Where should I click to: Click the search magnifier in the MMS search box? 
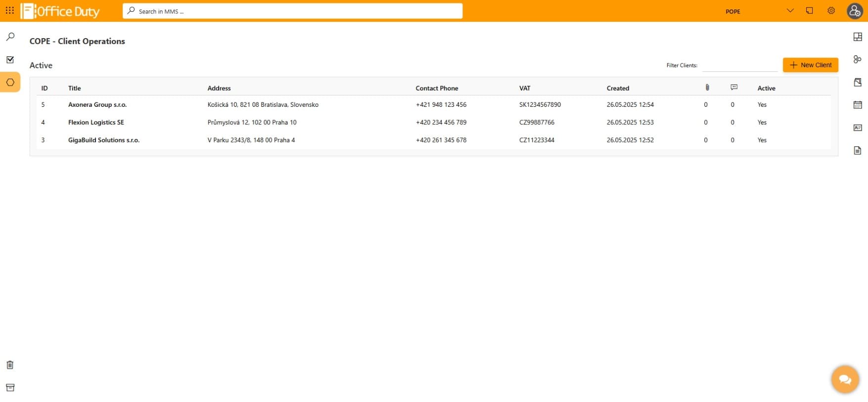click(x=131, y=10)
